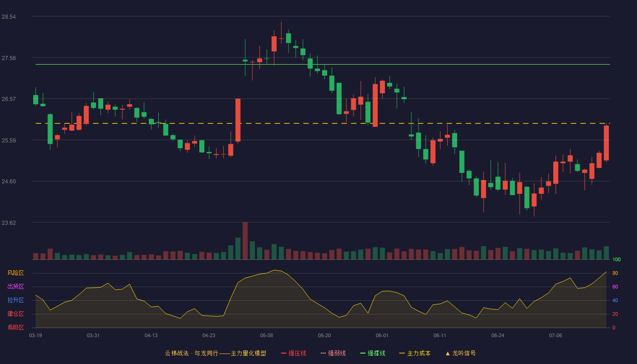
Task: Toggle the 强压线 legend entry
Action: pos(293,353)
